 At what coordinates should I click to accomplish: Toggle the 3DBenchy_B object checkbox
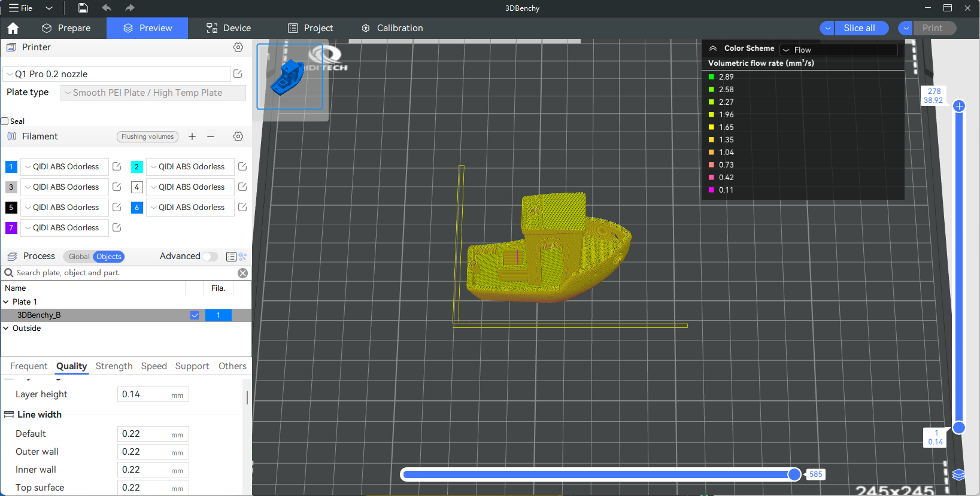[x=195, y=315]
